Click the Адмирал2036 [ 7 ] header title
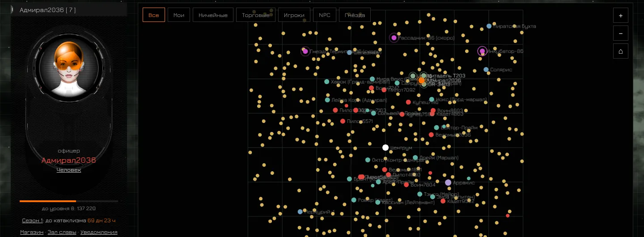Image resolution: width=644 pixels, height=237 pixels. [48, 10]
